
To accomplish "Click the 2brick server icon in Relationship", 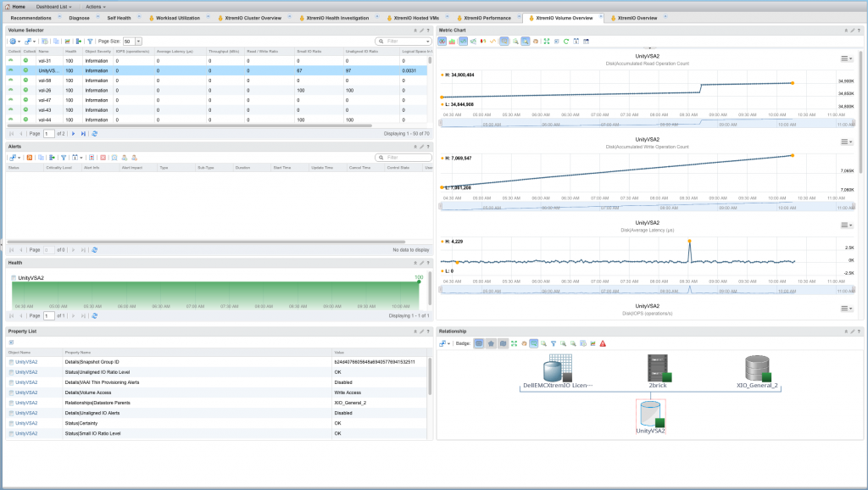I will coord(658,369).
